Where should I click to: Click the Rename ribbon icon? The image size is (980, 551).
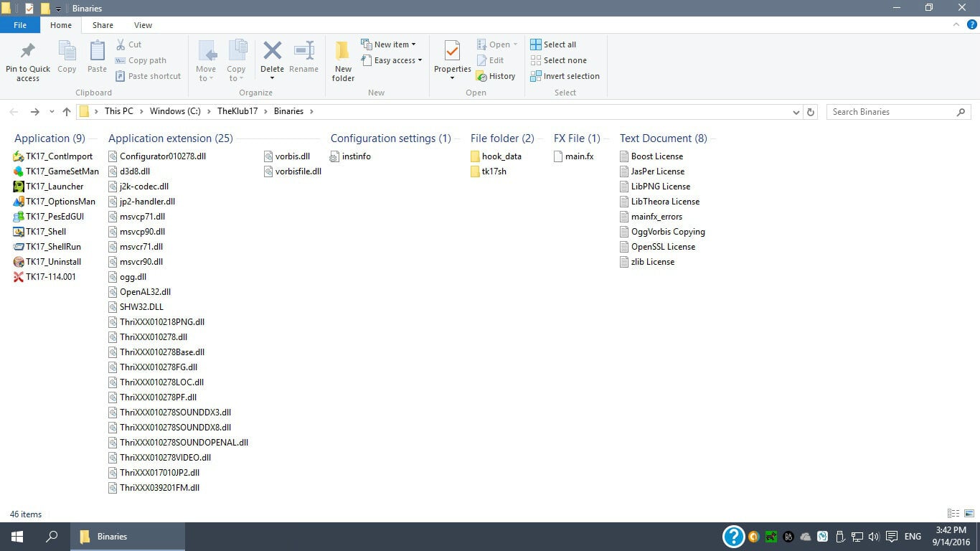304,51
